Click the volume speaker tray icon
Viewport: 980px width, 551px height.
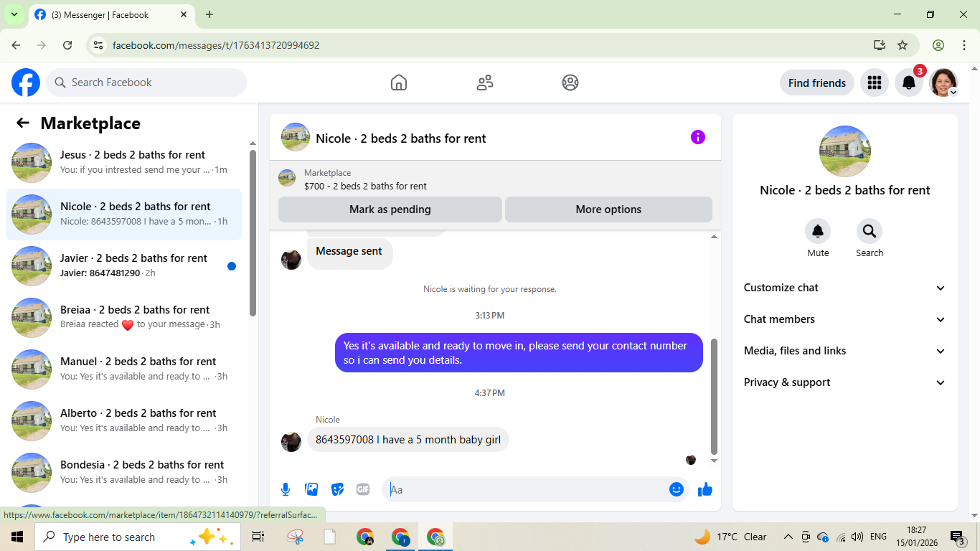click(857, 537)
